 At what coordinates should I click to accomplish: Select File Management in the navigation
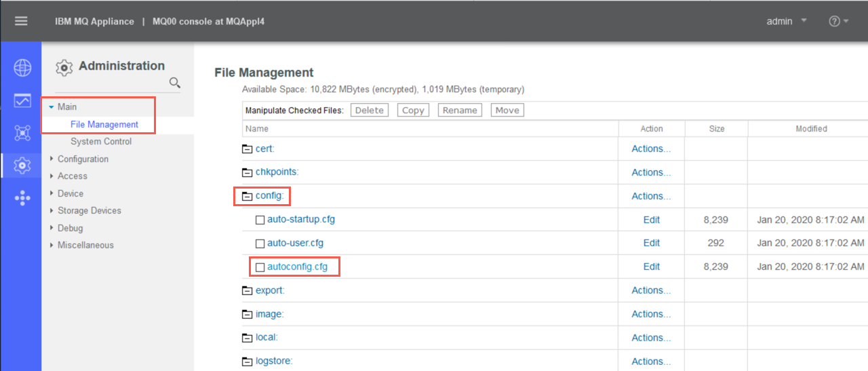pyautogui.click(x=104, y=125)
